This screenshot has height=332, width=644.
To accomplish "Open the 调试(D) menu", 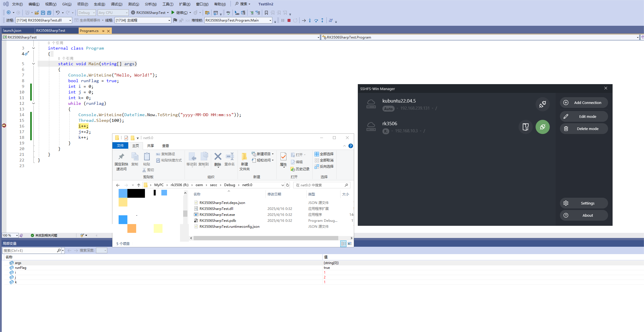I will pyautogui.click(x=116, y=4).
